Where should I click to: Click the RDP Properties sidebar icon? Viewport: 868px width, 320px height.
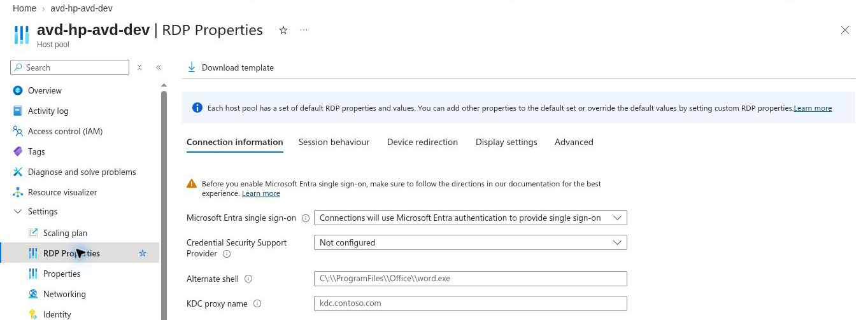(x=33, y=253)
